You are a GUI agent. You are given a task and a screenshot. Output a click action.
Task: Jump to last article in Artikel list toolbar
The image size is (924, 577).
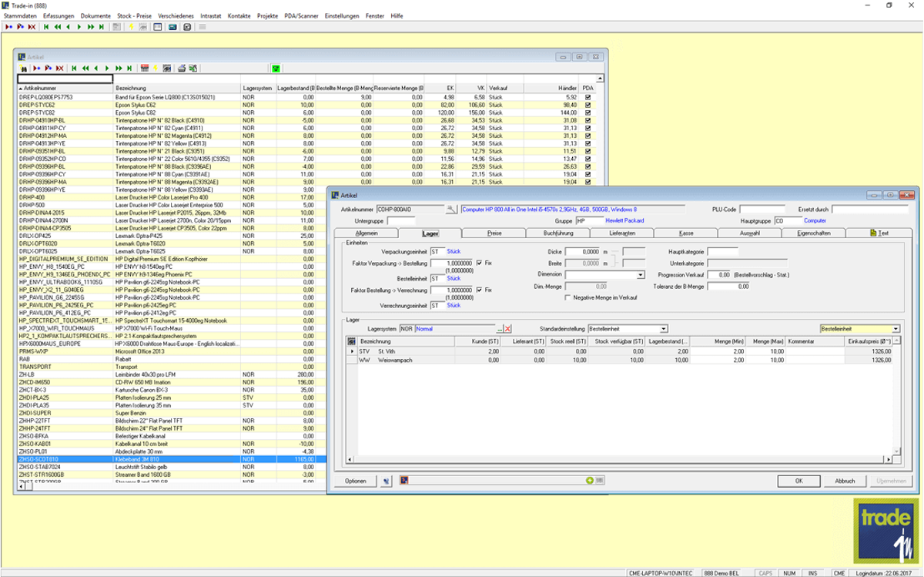point(129,69)
